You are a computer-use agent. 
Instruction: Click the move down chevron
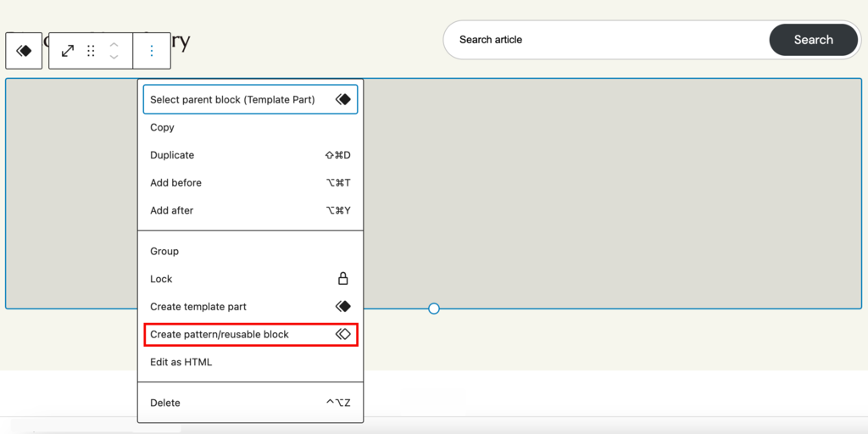(x=114, y=58)
